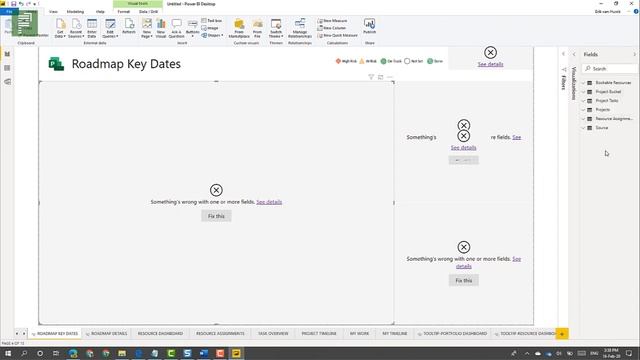Screen dimensions: 640x360
Task: Click filter icon on selected visual header
Action: [x=371, y=77]
